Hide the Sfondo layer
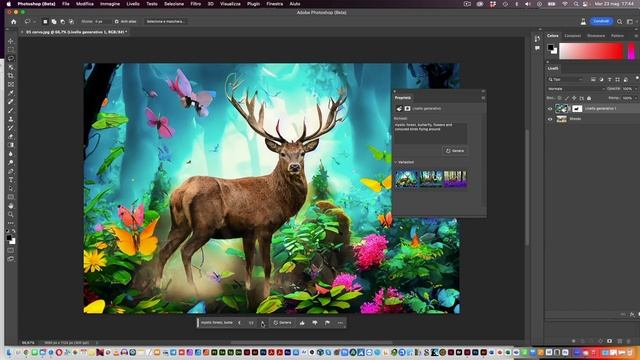The height and width of the screenshot is (360, 640). pyautogui.click(x=550, y=119)
